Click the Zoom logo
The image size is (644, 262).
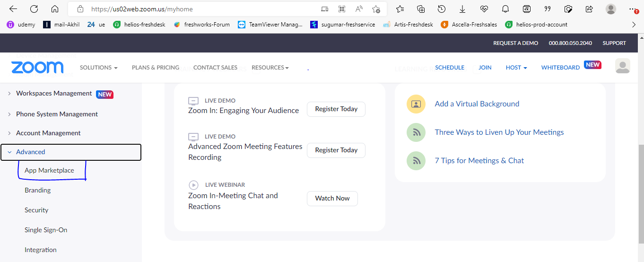(37, 68)
